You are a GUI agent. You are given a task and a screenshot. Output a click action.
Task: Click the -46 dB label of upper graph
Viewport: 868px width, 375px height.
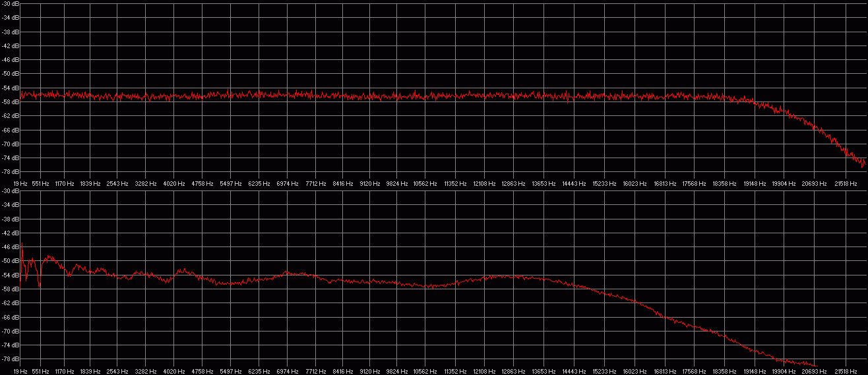[x=10, y=60]
